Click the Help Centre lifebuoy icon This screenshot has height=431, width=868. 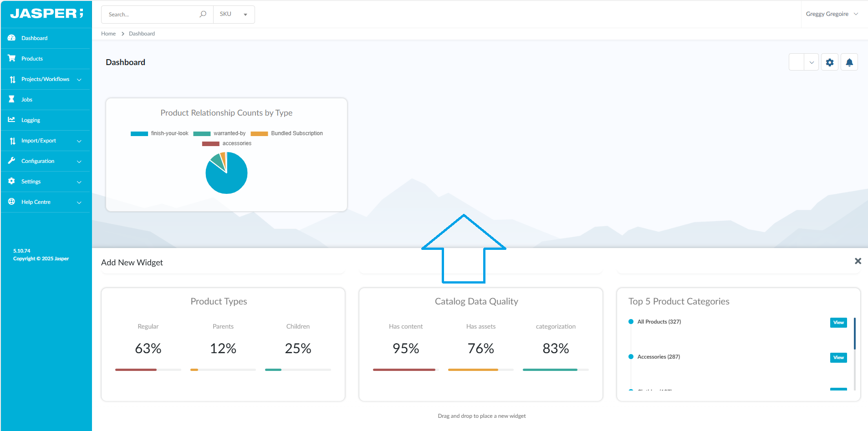(12, 202)
